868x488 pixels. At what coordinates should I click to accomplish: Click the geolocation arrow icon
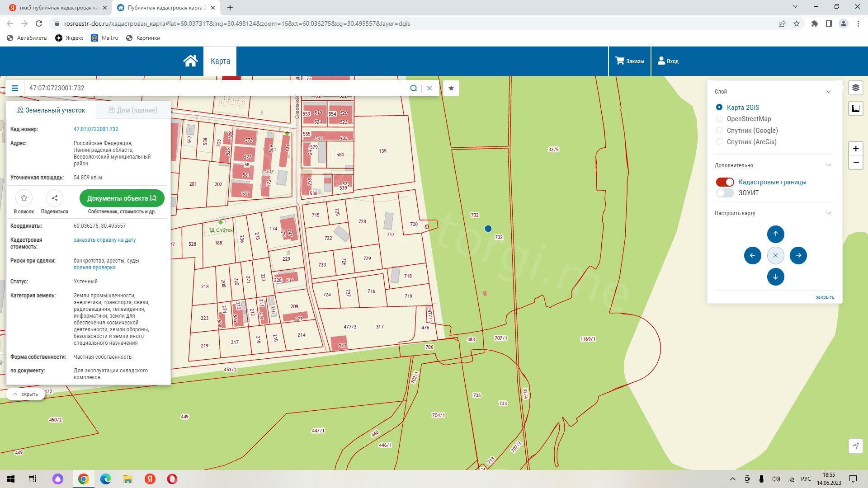855,446
